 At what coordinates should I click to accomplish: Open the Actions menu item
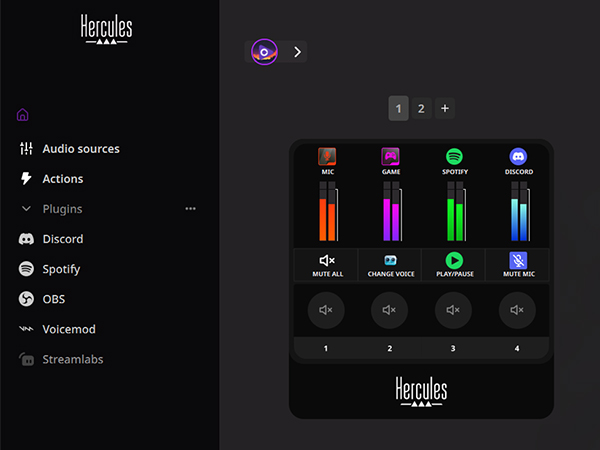point(62,179)
